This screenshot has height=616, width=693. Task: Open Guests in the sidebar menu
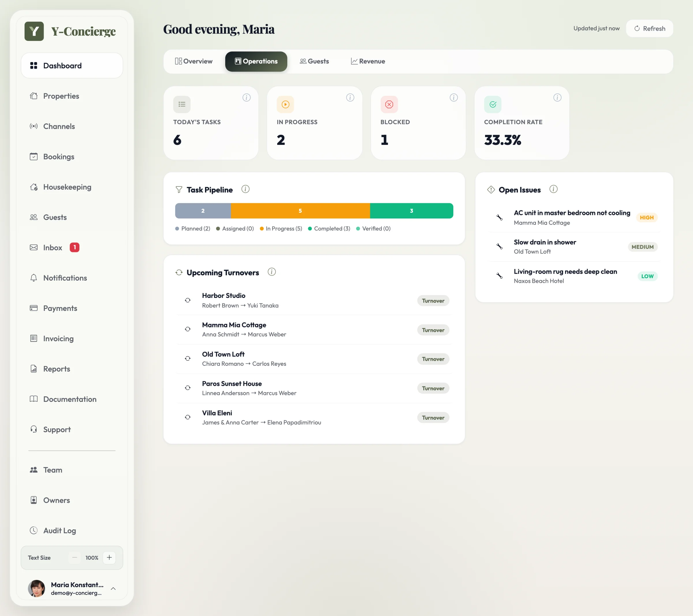point(72,217)
